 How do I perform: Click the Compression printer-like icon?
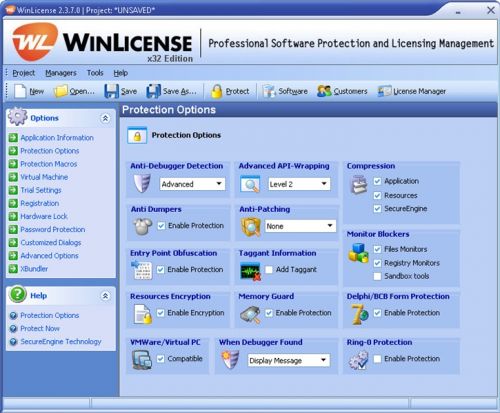[x=359, y=185]
